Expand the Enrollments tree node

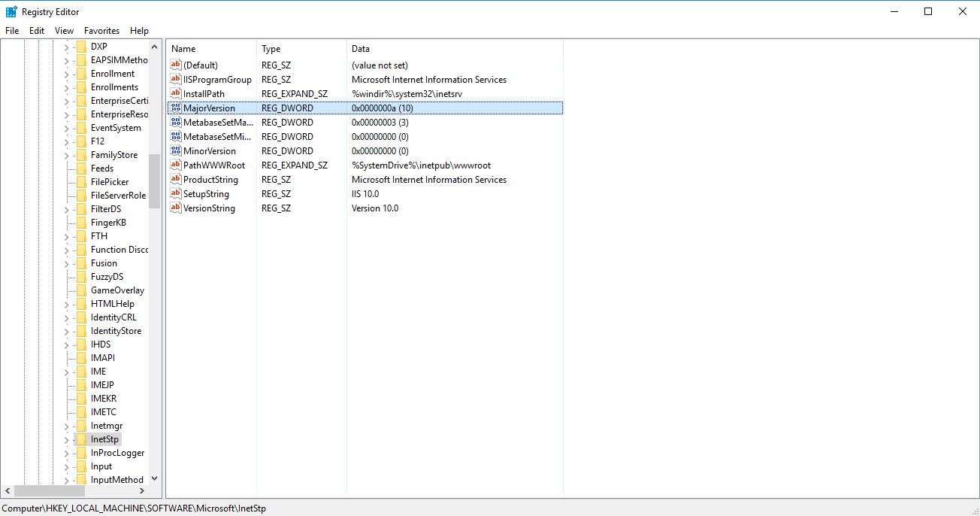[66, 87]
